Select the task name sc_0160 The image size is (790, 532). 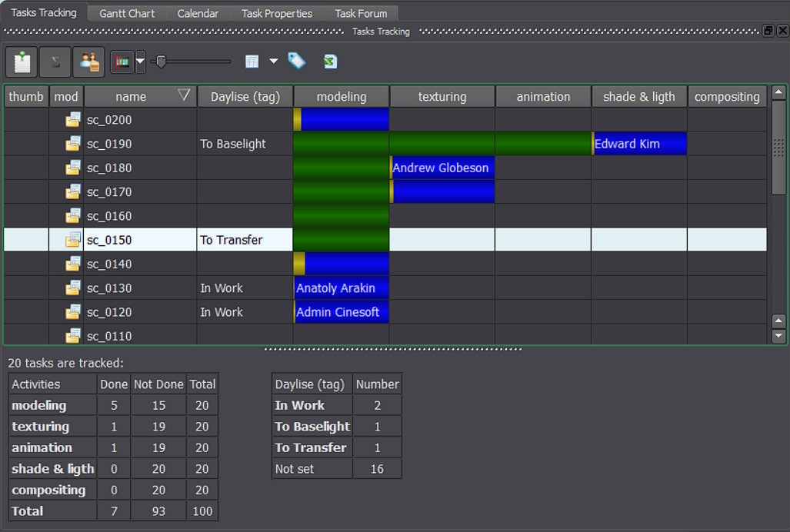109,217
